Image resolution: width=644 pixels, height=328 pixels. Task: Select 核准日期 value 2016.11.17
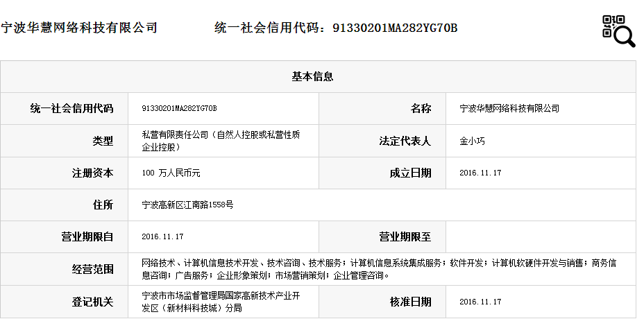tap(480, 302)
